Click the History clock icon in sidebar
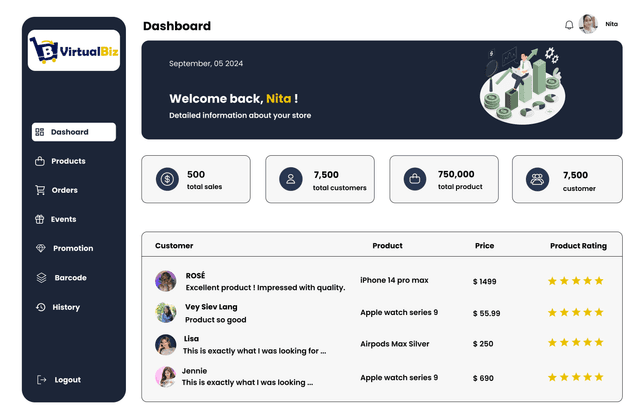Image resolution: width=640 pixels, height=414 pixels. tap(40, 307)
